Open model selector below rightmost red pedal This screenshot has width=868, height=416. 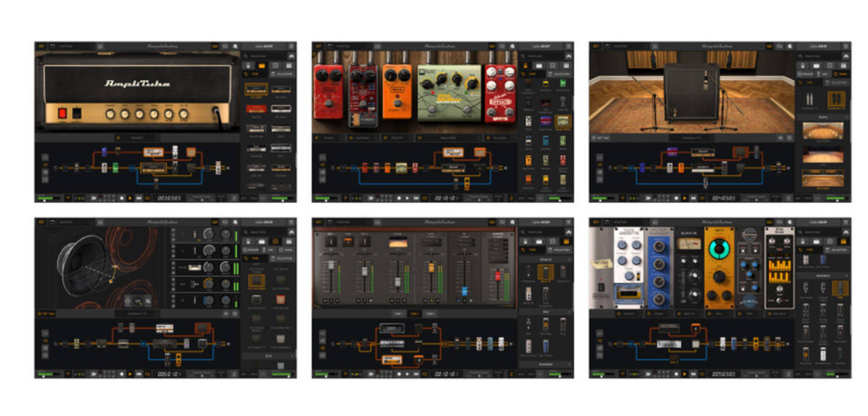tap(499, 137)
